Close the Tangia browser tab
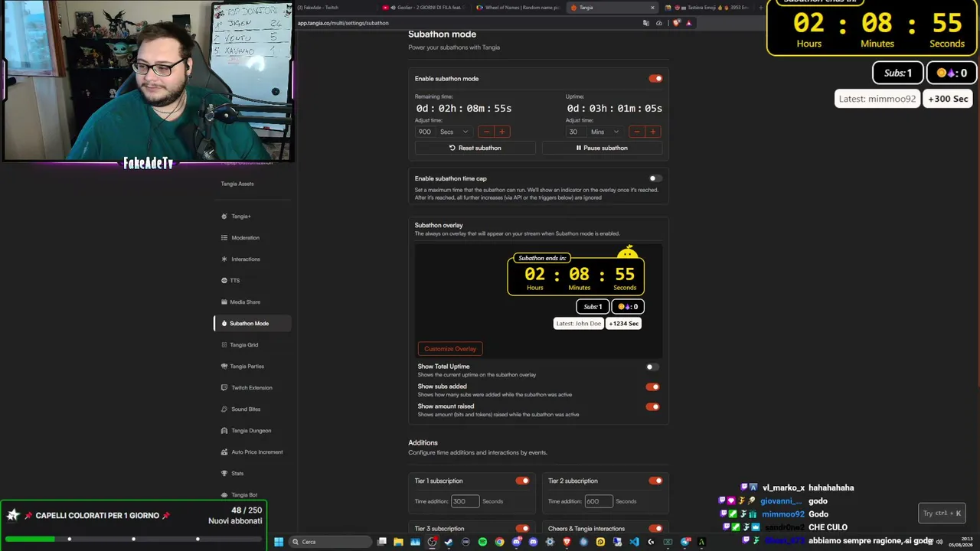Screen dimensions: 980x551 click(652, 8)
